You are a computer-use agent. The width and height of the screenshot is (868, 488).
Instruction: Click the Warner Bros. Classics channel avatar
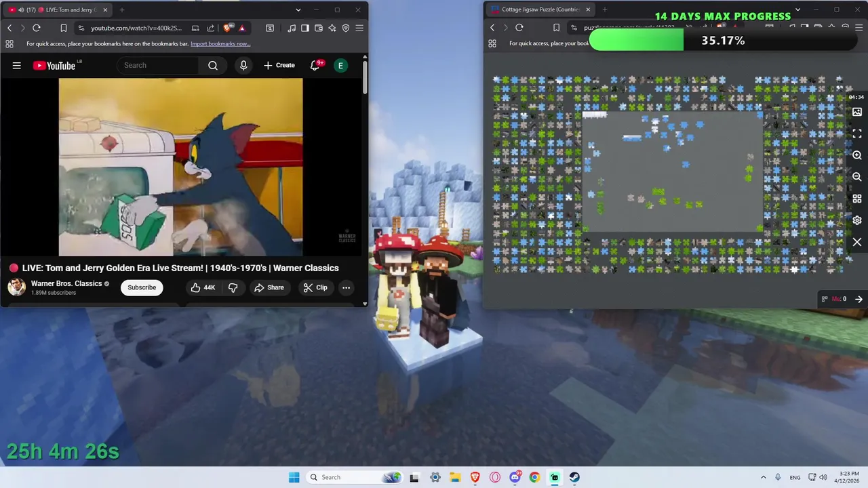tap(17, 287)
